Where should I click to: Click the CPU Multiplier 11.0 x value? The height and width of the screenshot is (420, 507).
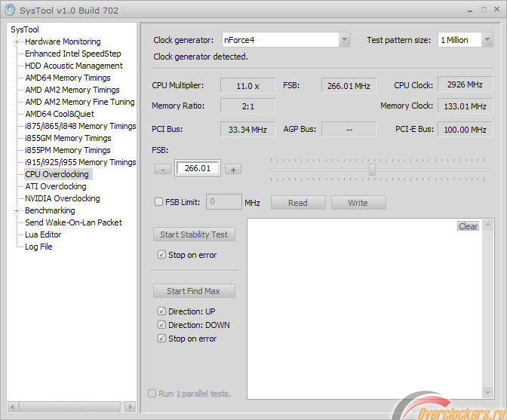click(x=248, y=86)
